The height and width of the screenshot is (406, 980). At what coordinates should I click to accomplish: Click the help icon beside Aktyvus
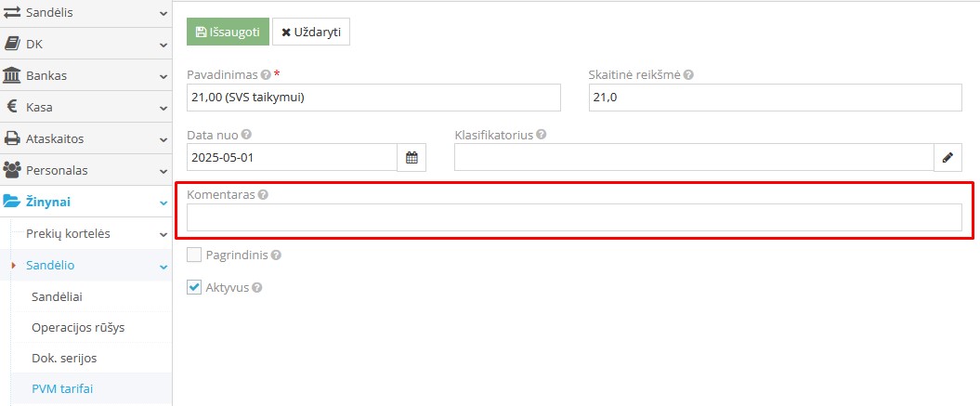click(x=257, y=288)
